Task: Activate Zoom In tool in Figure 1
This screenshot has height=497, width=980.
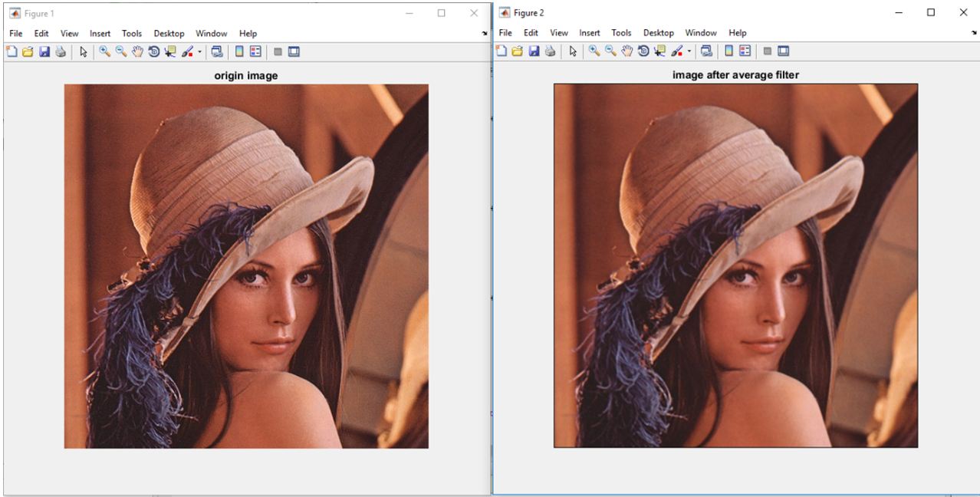Action: pyautogui.click(x=104, y=51)
